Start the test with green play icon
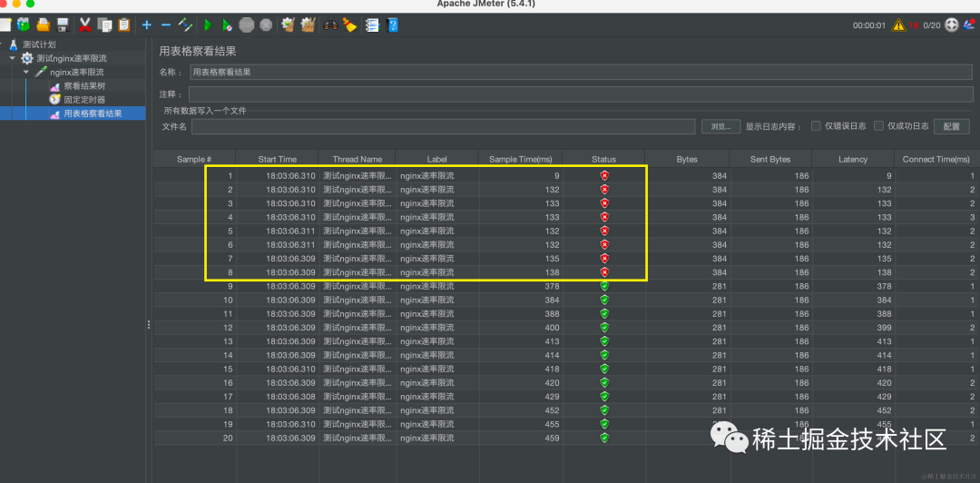The image size is (980, 483). 208,25
